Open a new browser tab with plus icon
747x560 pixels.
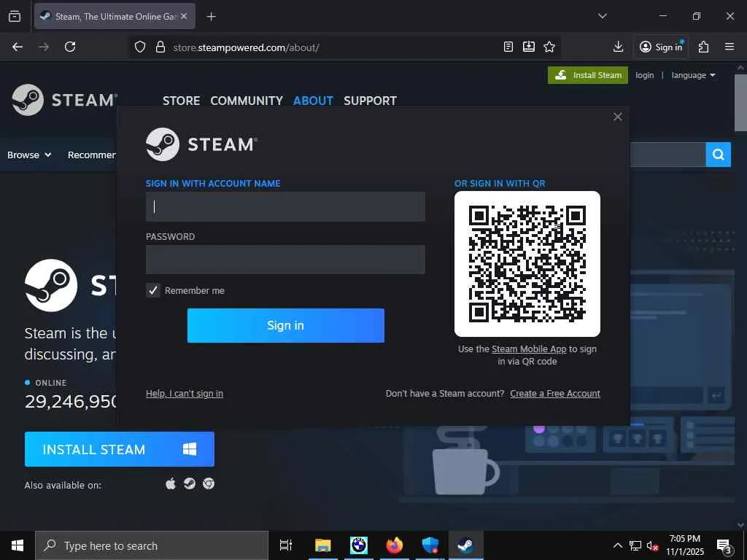pyautogui.click(x=211, y=17)
